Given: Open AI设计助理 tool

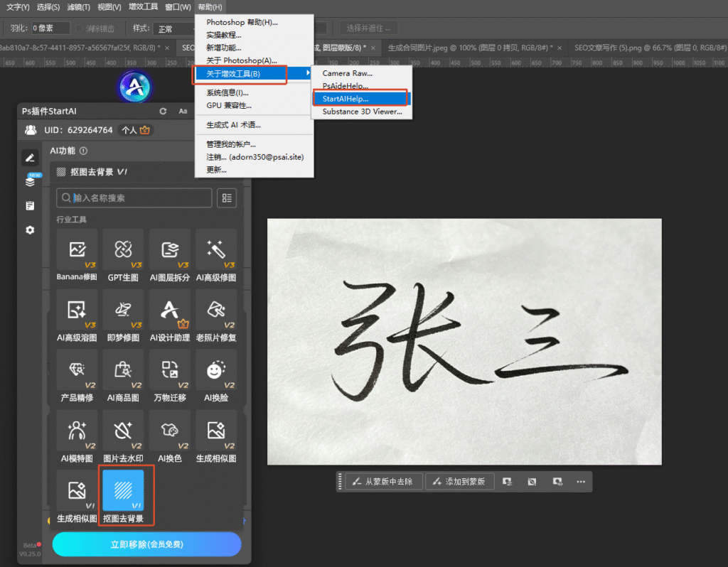Looking at the screenshot, I should [170, 316].
